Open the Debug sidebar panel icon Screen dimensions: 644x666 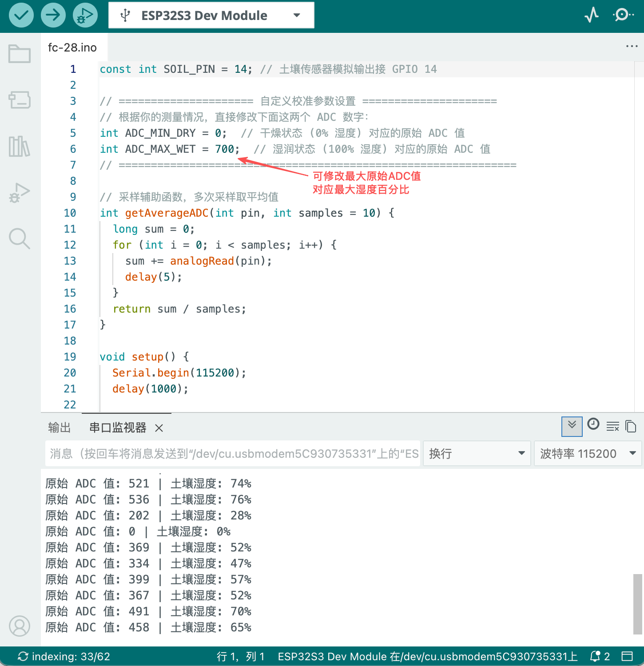20,193
